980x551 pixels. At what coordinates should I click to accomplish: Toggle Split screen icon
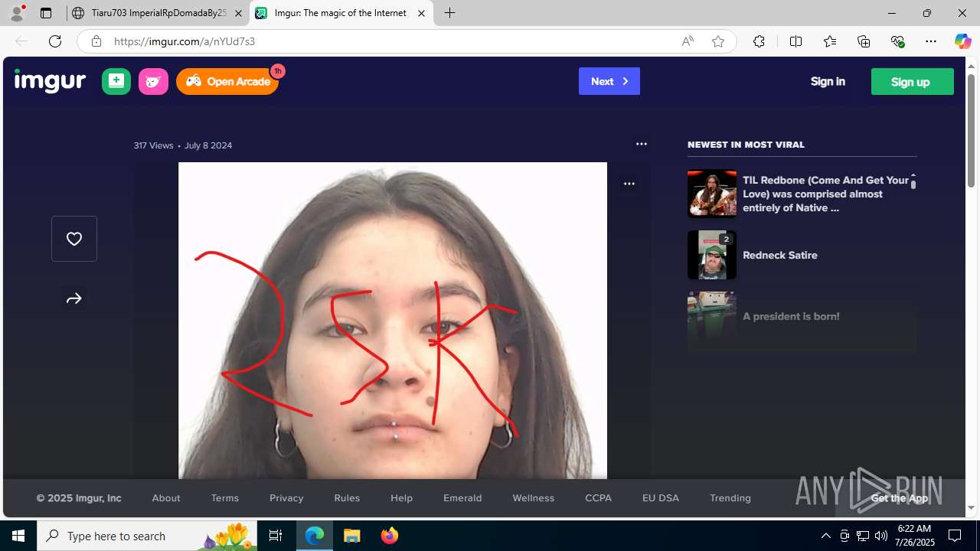click(x=795, y=41)
